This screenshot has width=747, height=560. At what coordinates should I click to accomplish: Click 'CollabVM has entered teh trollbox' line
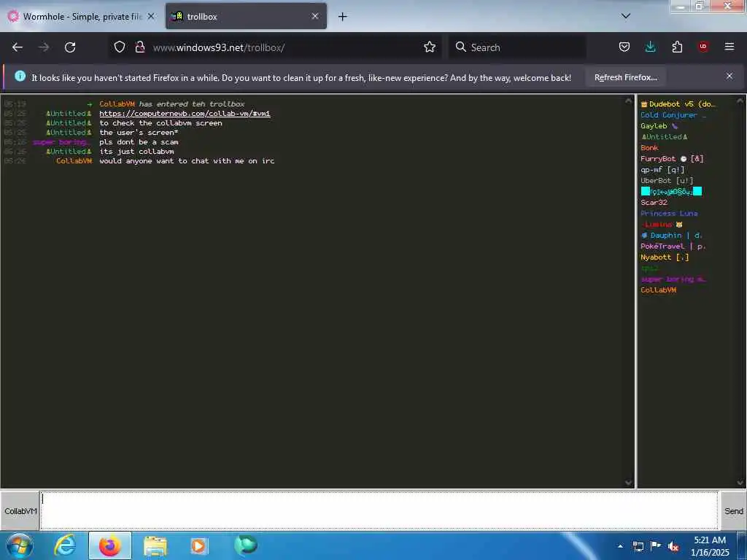click(172, 104)
